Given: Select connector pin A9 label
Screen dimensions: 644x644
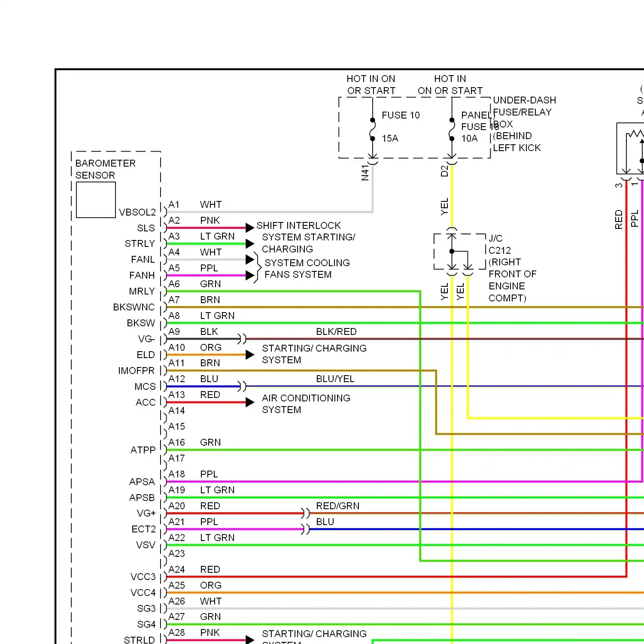Looking at the screenshot, I should (174, 332).
